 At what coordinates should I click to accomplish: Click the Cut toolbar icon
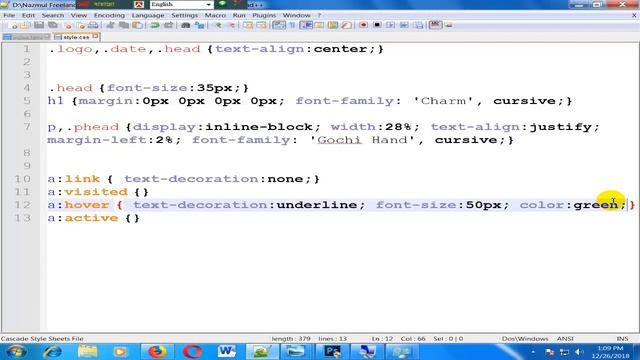coord(110,25)
